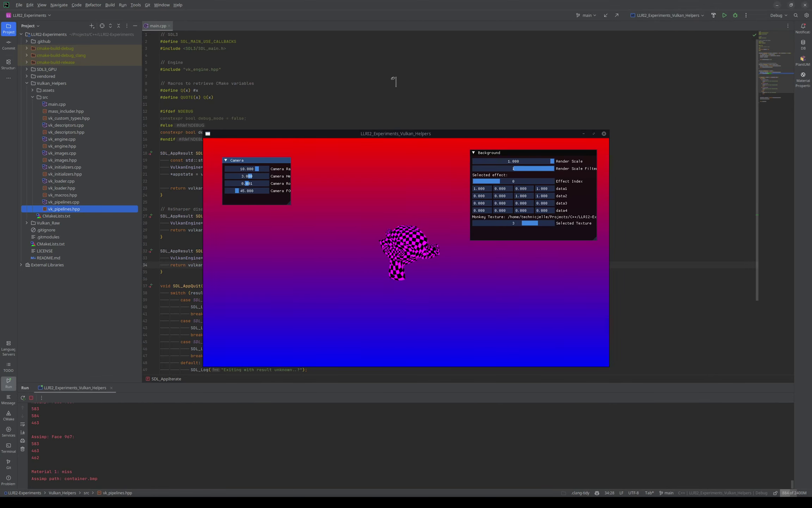Clear Run console with trash icon
This screenshot has height=508, width=812.
pos(23,449)
